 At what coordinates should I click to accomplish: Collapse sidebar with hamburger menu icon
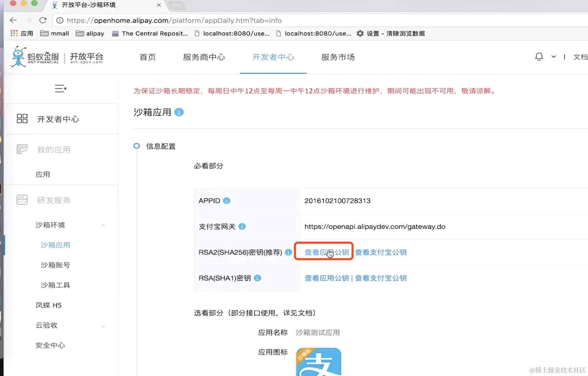tap(60, 88)
